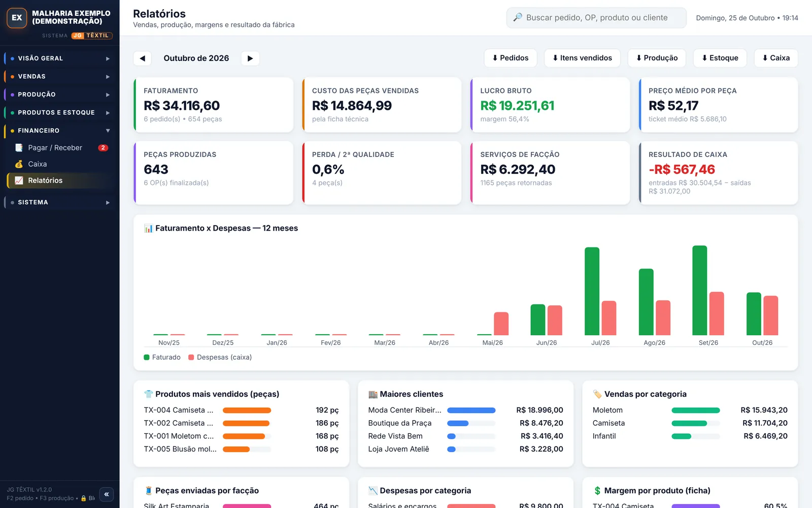Click the Relatórios chart icon in the sidebar

(x=19, y=180)
